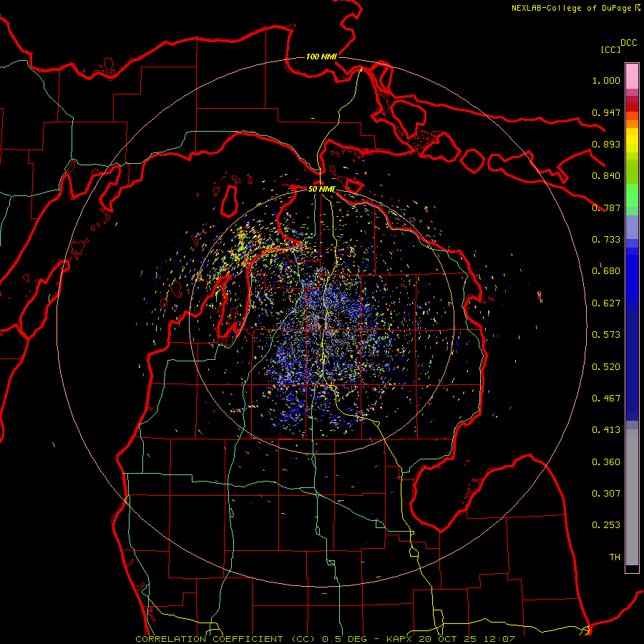Click the 0.467 scale value
The image size is (644, 644).
pos(606,399)
